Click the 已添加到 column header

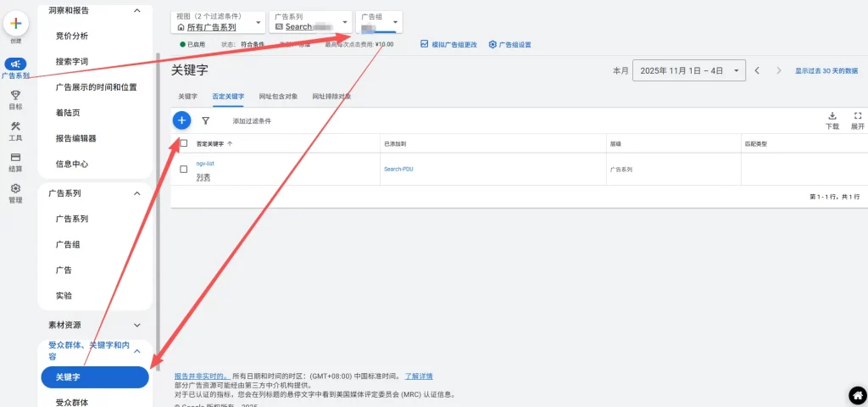393,143
